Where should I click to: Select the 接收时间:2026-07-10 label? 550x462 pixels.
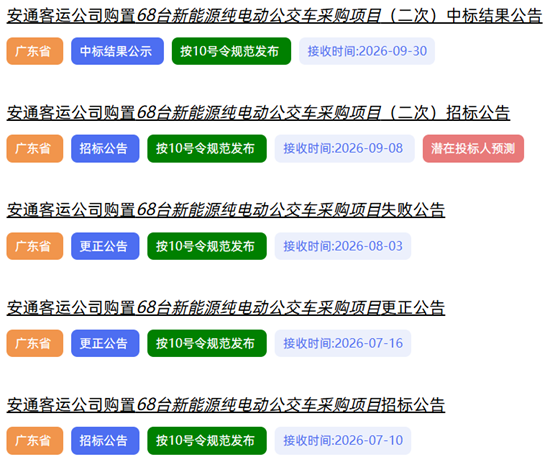point(343,441)
